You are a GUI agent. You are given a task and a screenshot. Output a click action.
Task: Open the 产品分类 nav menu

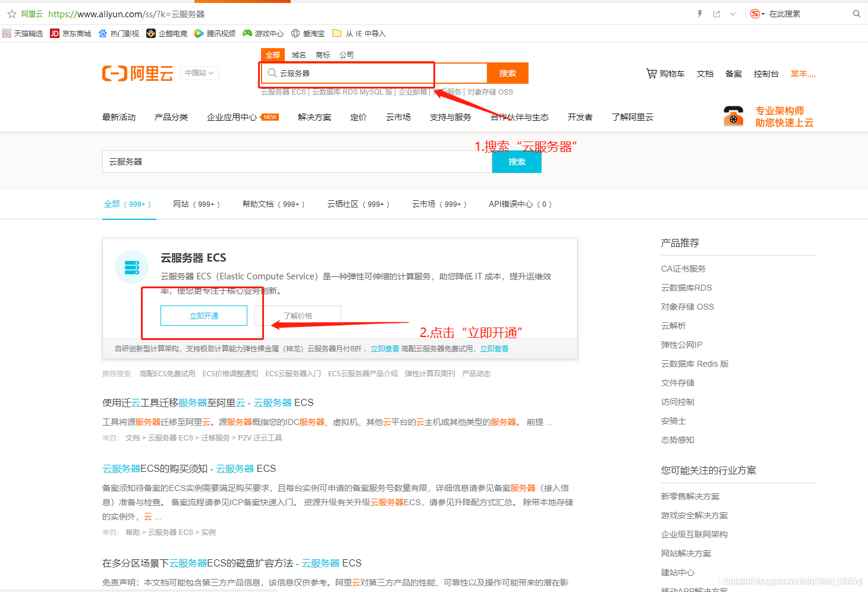(171, 117)
